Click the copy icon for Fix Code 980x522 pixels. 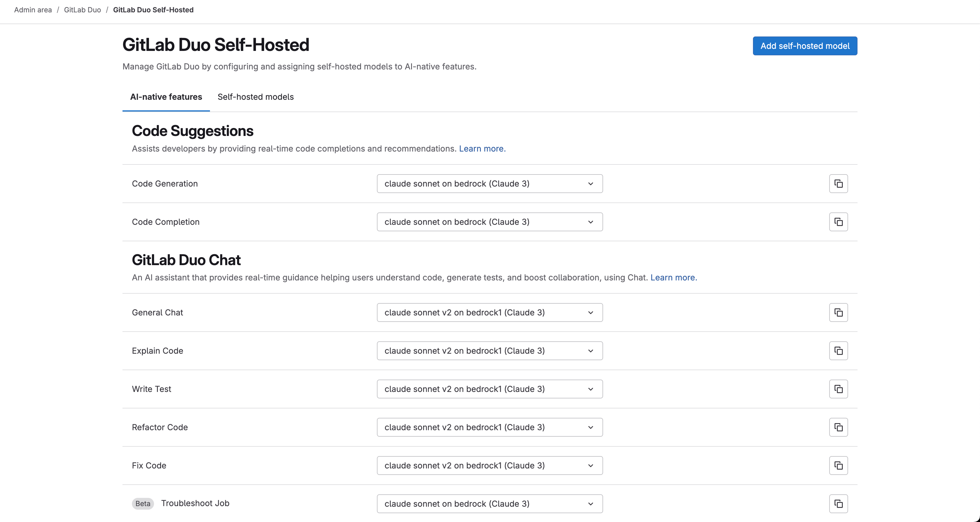point(838,465)
